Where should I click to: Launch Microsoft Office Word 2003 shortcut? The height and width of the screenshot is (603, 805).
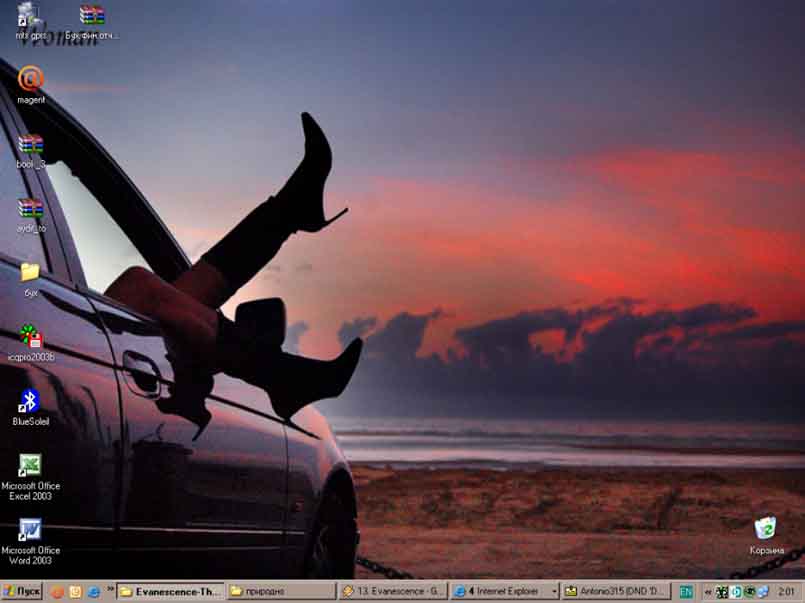pyautogui.click(x=30, y=530)
